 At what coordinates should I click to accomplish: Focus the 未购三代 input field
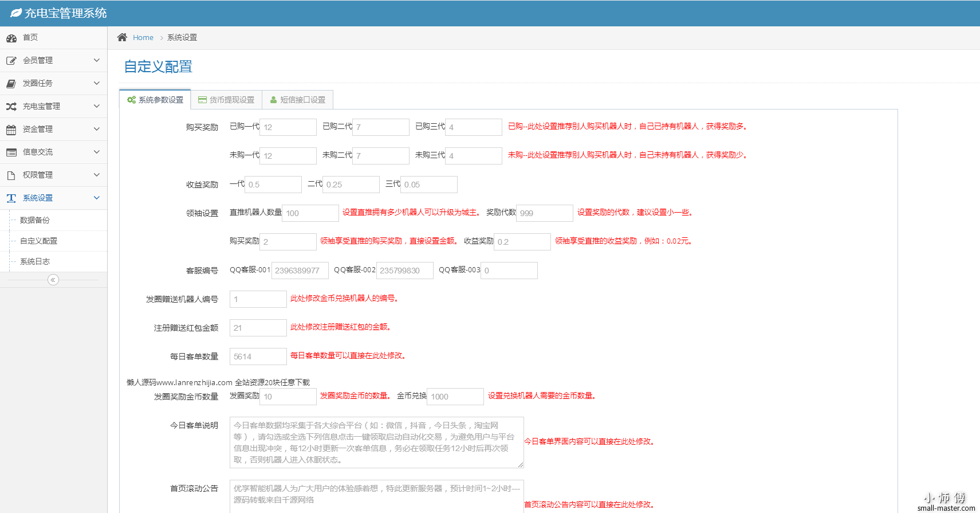[x=474, y=156]
